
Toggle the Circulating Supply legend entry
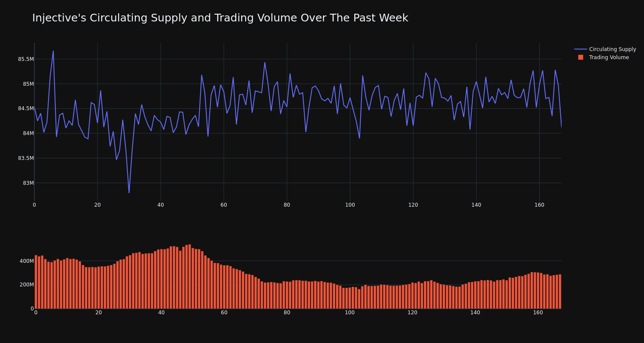pyautogui.click(x=605, y=49)
